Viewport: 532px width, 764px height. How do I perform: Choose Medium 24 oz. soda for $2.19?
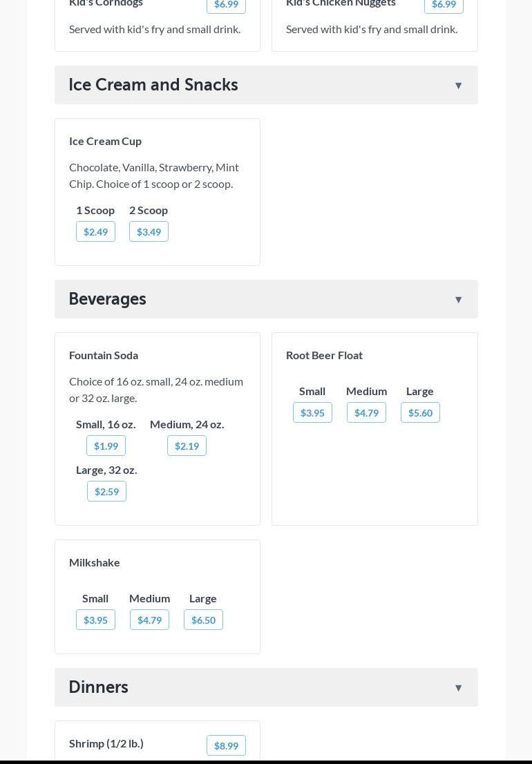tap(187, 446)
